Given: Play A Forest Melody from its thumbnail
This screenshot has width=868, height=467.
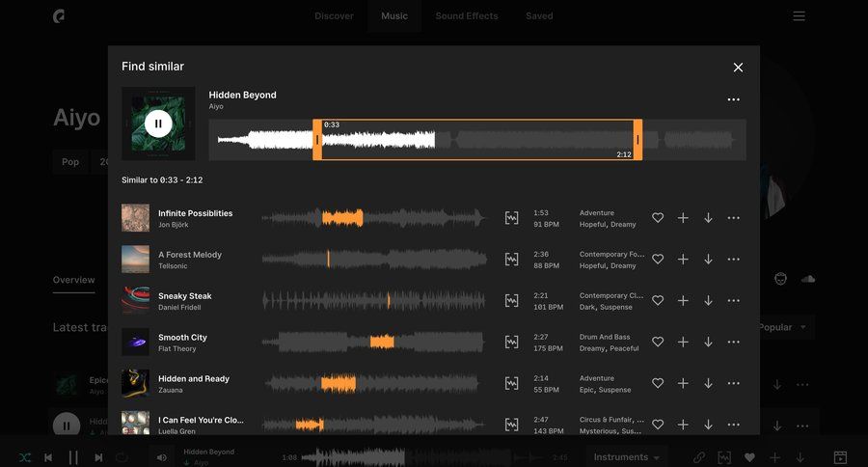Looking at the screenshot, I should tap(136, 260).
